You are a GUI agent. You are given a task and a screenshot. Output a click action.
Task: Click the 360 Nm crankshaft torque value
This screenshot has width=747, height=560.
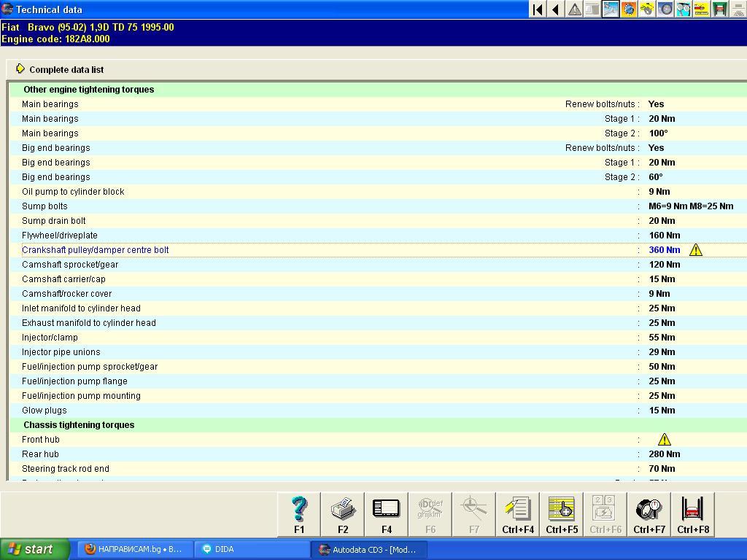coord(664,250)
